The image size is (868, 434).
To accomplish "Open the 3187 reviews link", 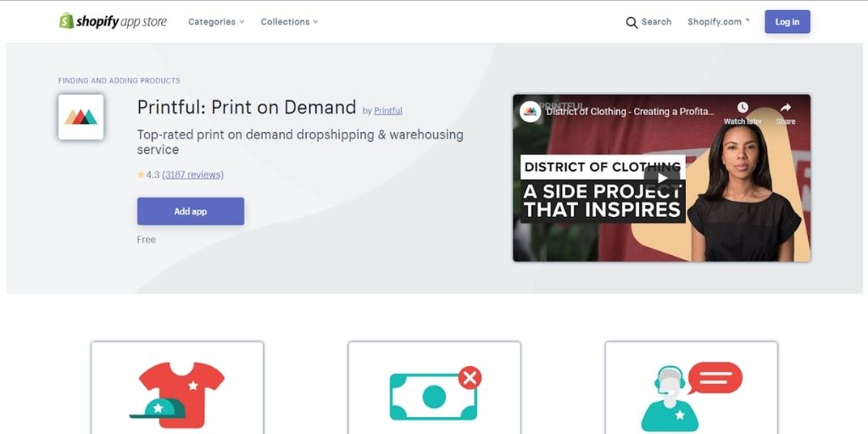I will (192, 175).
